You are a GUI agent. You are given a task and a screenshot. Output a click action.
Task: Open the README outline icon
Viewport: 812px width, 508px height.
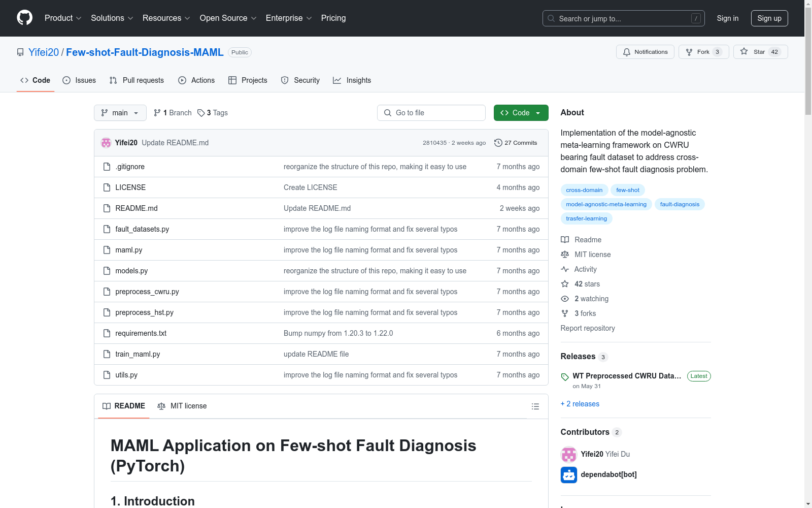[x=535, y=406]
